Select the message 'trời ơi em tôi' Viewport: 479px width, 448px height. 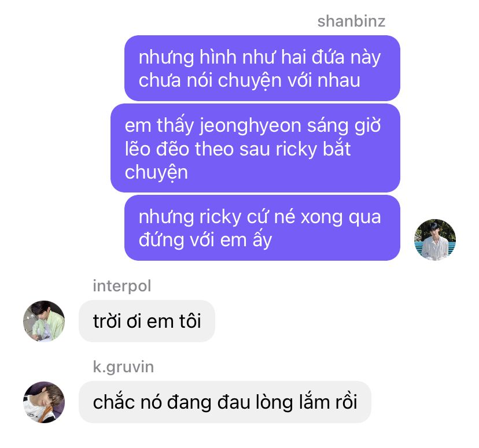tap(147, 321)
